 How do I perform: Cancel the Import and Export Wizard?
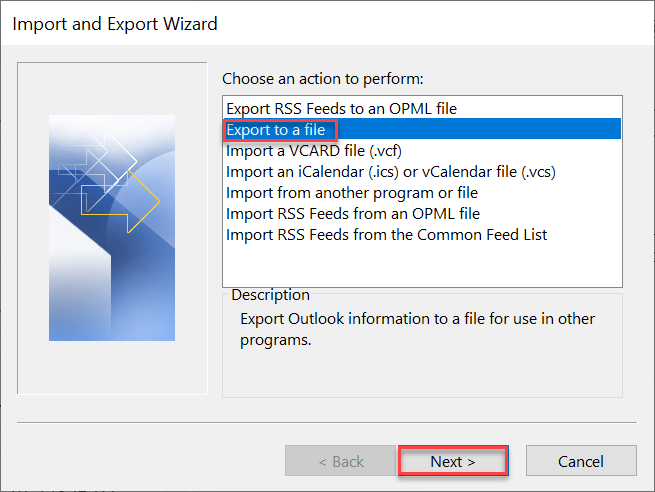(x=581, y=461)
